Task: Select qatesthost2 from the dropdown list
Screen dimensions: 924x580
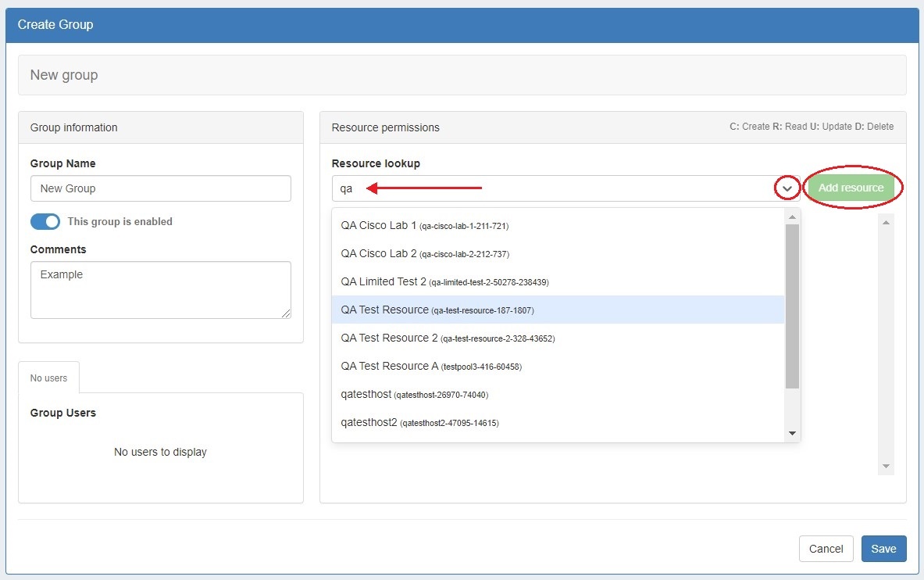Action: [419, 423]
